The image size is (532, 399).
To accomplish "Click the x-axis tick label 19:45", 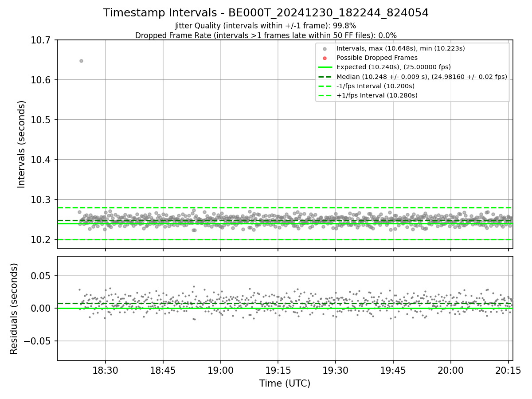I will (x=394, y=371).
